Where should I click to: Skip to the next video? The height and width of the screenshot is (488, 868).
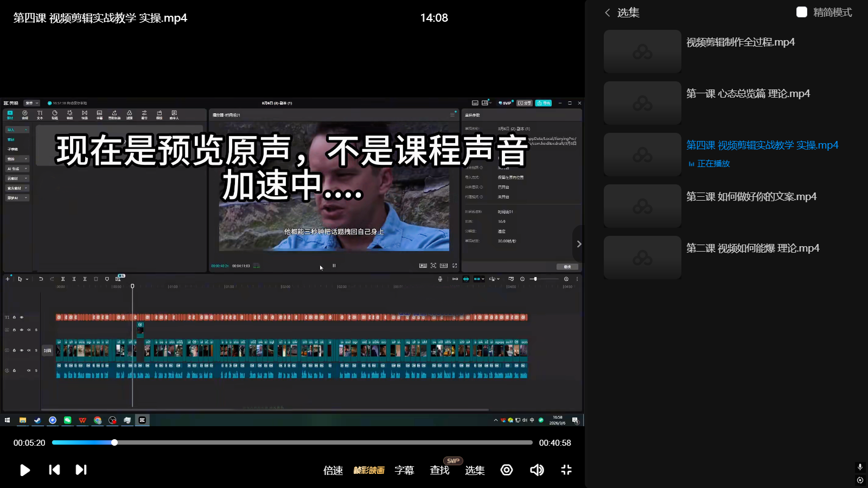[x=81, y=470]
